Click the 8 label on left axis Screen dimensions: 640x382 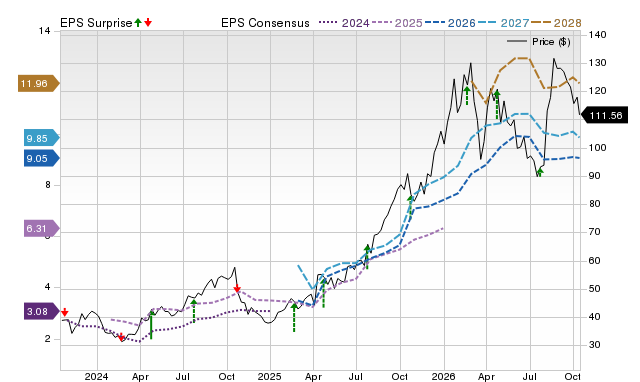click(48, 185)
